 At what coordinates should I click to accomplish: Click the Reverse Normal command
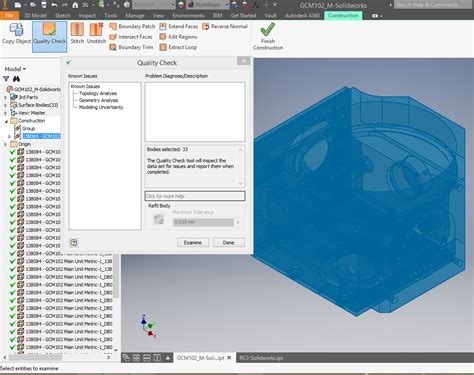coord(225,26)
